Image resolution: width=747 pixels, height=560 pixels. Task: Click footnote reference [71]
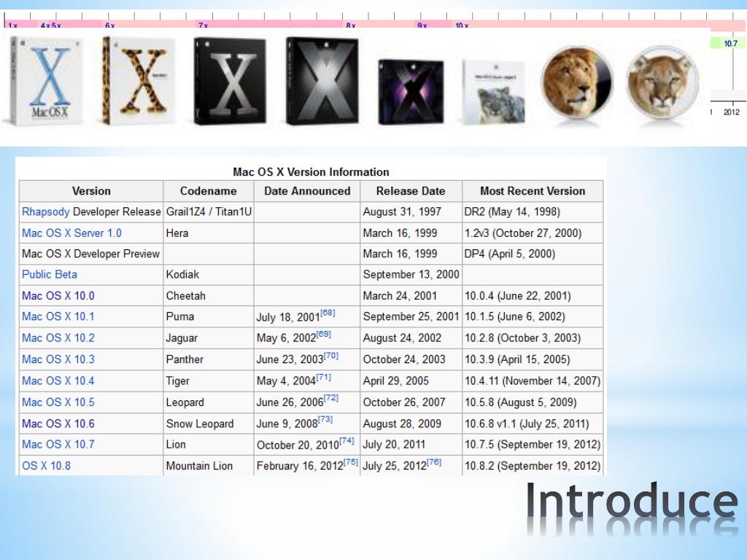point(323,377)
